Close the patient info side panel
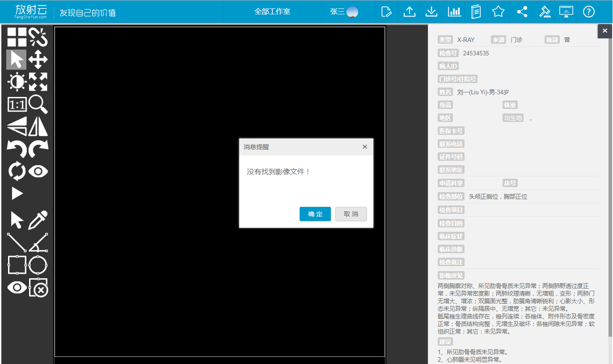 point(605,31)
